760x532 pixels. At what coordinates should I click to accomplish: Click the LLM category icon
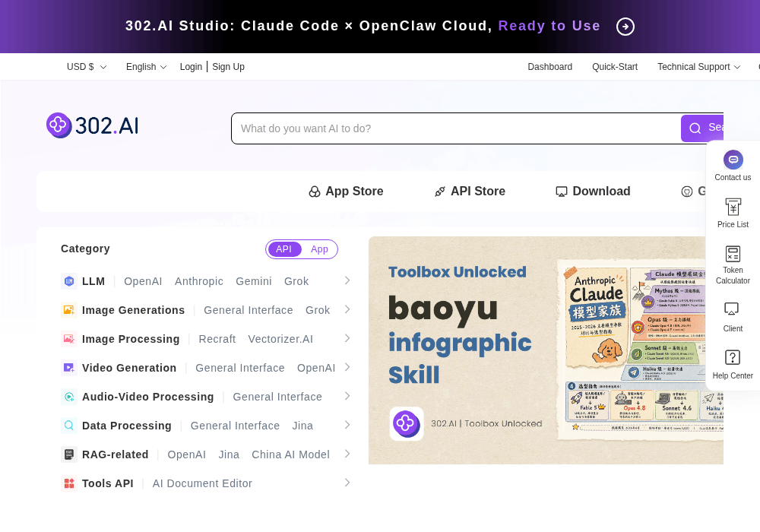[69, 281]
